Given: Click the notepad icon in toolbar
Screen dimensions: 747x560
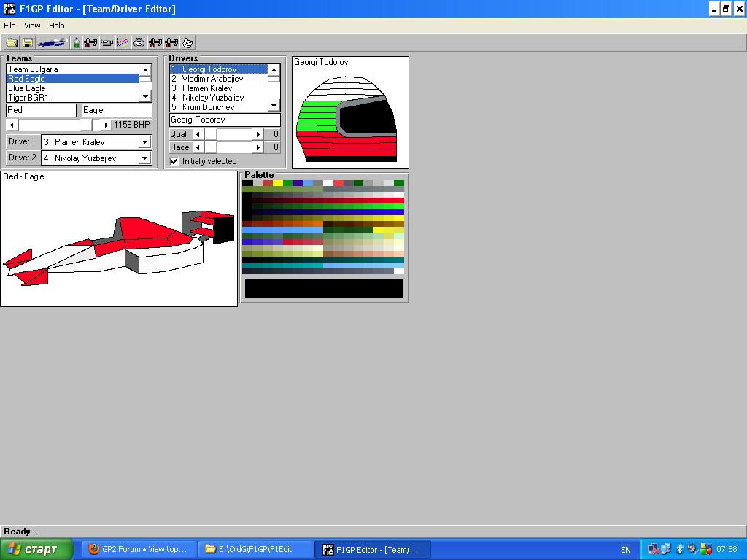Looking at the screenshot, I should click(x=187, y=43).
